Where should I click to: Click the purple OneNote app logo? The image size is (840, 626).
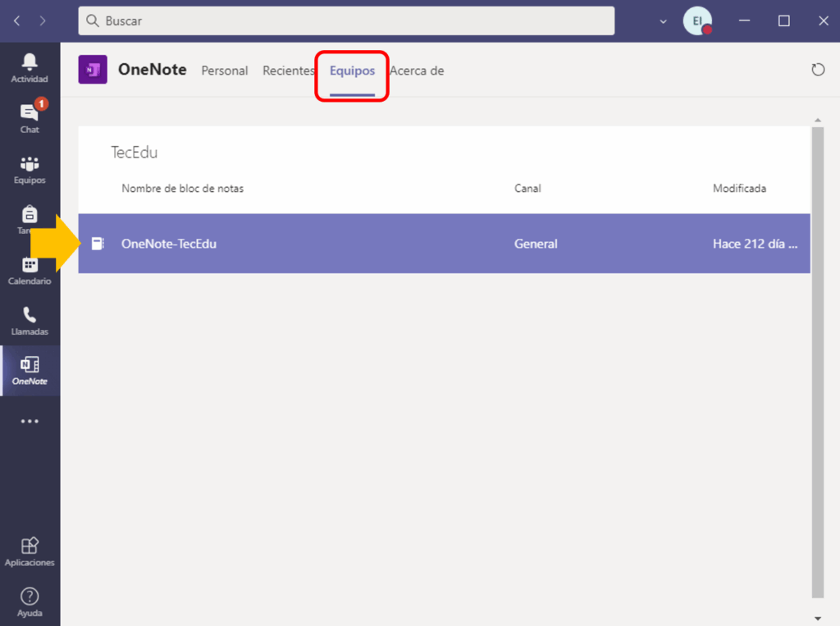coord(93,70)
